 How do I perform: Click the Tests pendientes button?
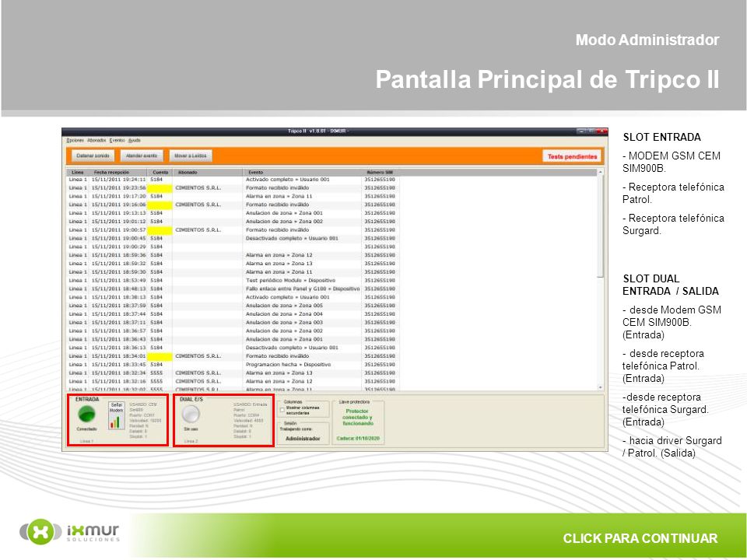[572, 156]
